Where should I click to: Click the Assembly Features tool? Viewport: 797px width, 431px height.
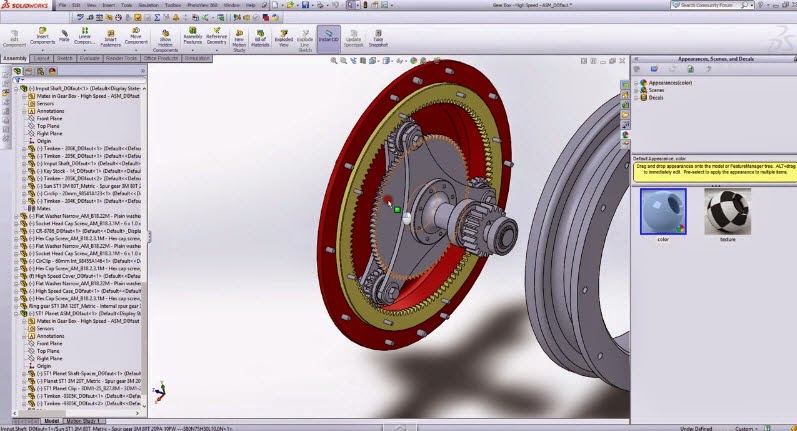point(193,37)
